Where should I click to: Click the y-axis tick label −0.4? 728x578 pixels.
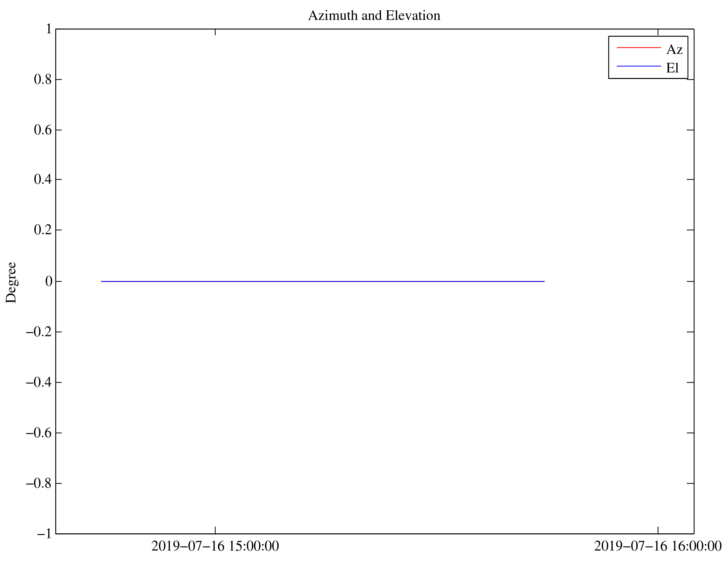pos(39,383)
